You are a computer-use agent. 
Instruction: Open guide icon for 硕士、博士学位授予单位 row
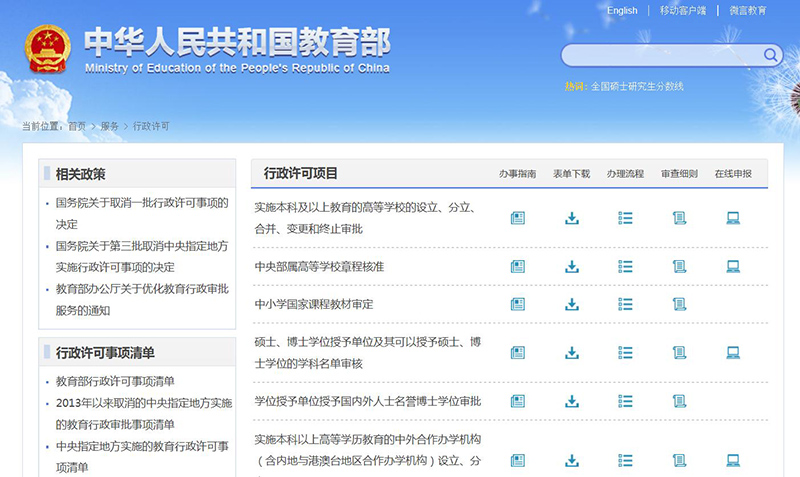(517, 353)
